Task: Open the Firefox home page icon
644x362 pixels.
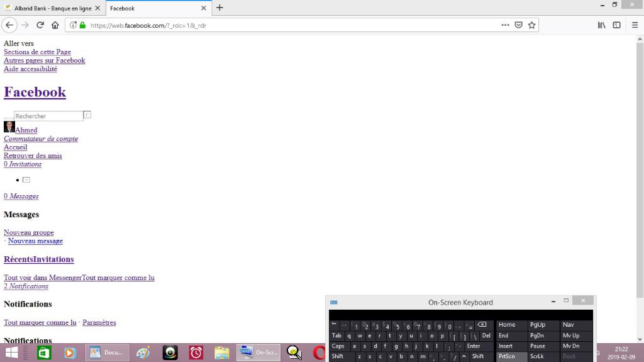Action: point(55,25)
